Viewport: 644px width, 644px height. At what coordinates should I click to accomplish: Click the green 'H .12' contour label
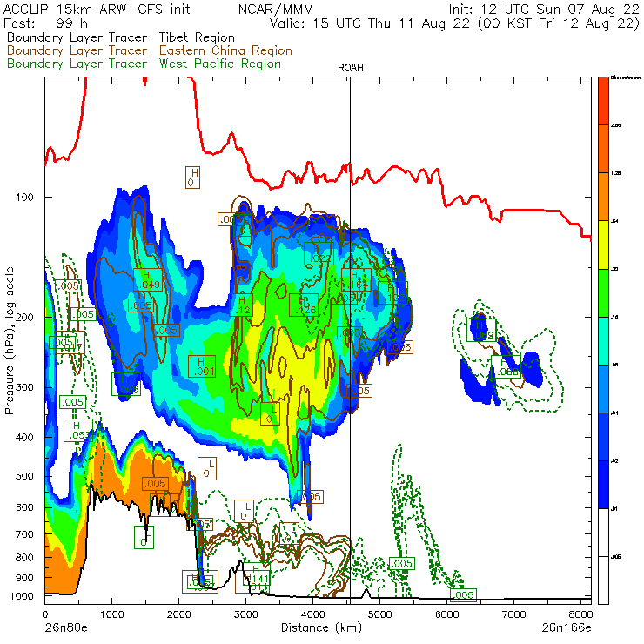pos(241,305)
